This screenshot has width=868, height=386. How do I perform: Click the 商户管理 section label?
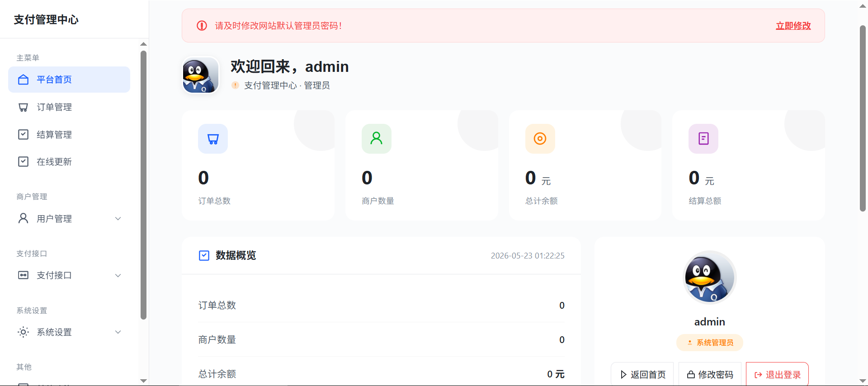(32, 197)
